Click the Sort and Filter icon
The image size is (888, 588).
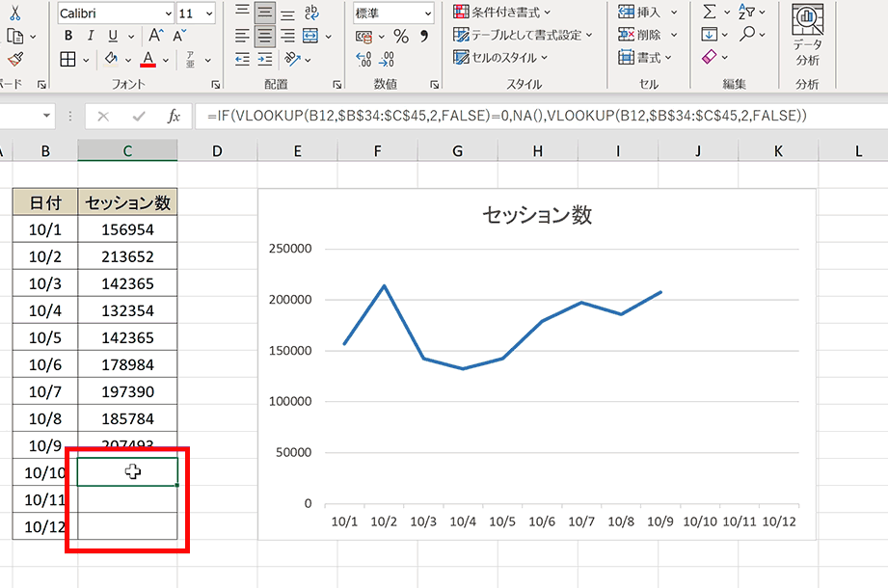pyautogui.click(x=746, y=12)
